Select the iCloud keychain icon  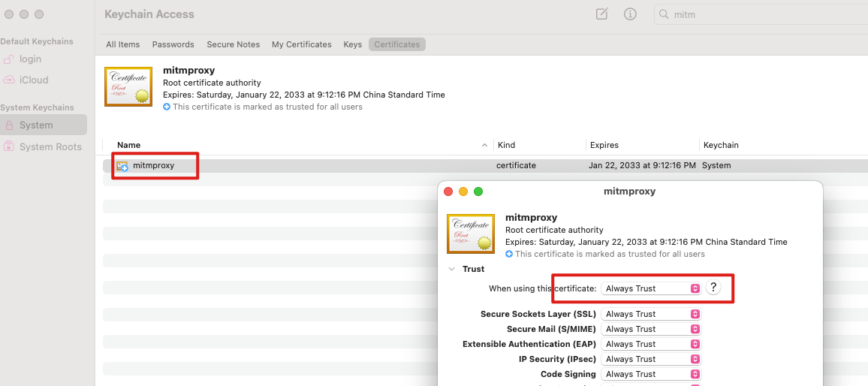[x=9, y=80]
